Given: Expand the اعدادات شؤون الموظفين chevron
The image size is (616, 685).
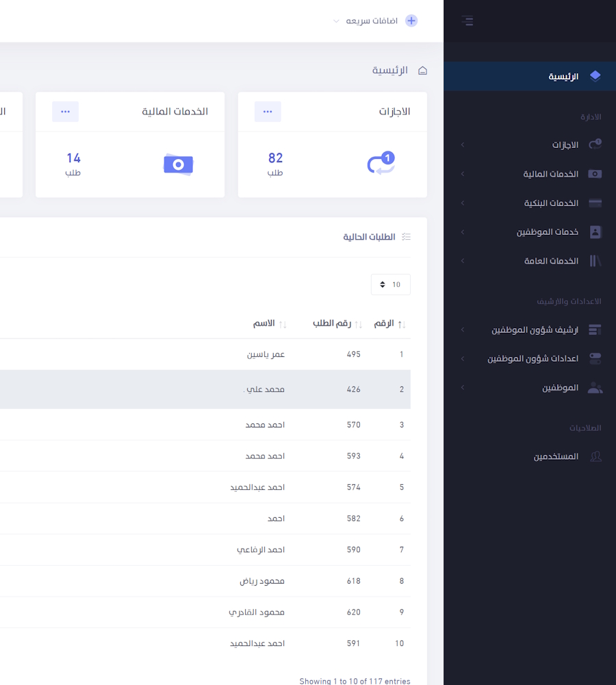Looking at the screenshot, I should pyautogui.click(x=463, y=359).
